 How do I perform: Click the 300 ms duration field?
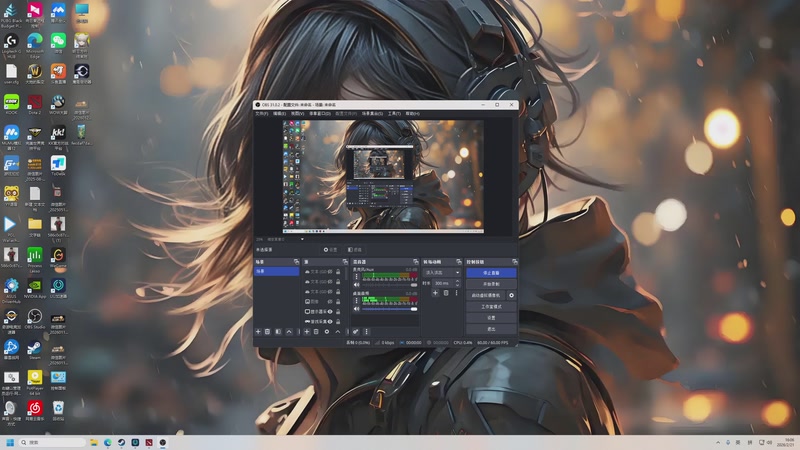(x=443, y=283)
